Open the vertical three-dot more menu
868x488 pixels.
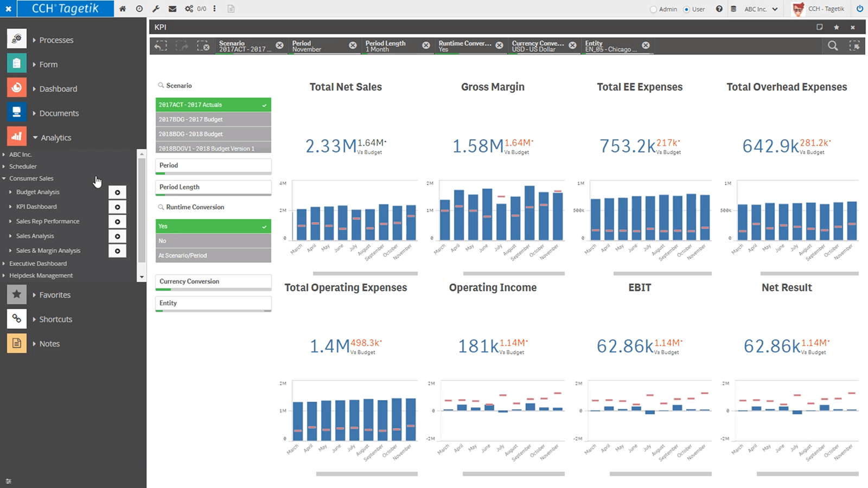(215, 9)
